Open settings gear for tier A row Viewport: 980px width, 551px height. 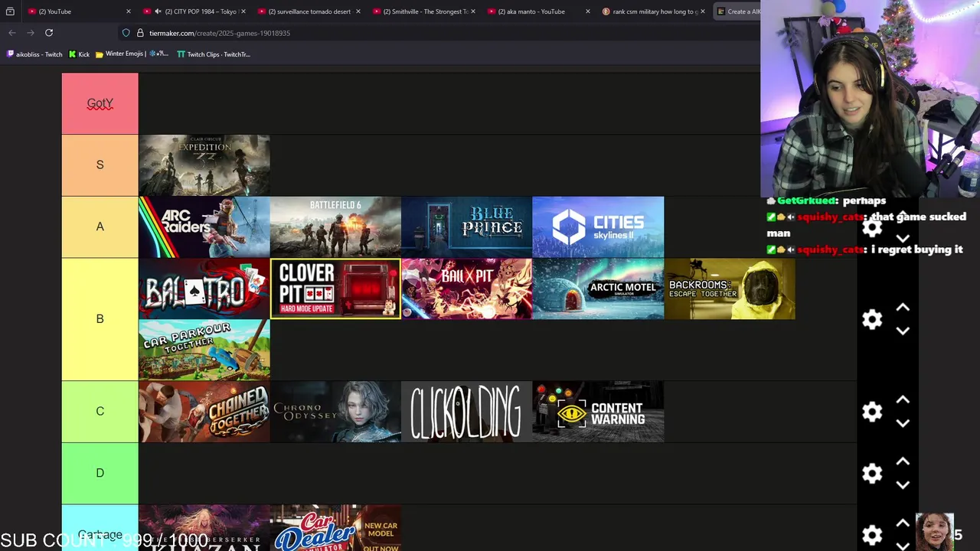pyautogui.click(x=872, y=227)
